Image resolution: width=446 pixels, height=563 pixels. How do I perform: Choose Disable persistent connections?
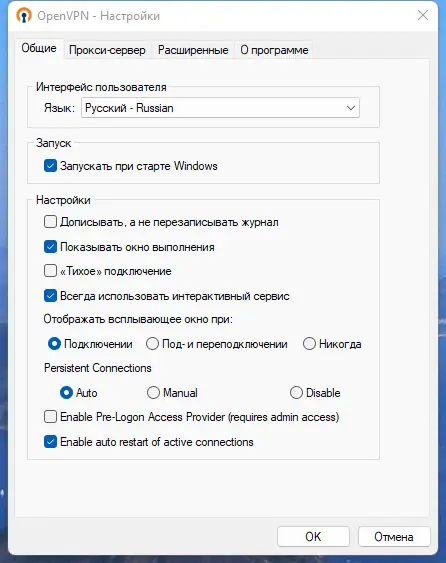(x=296, y=392)
